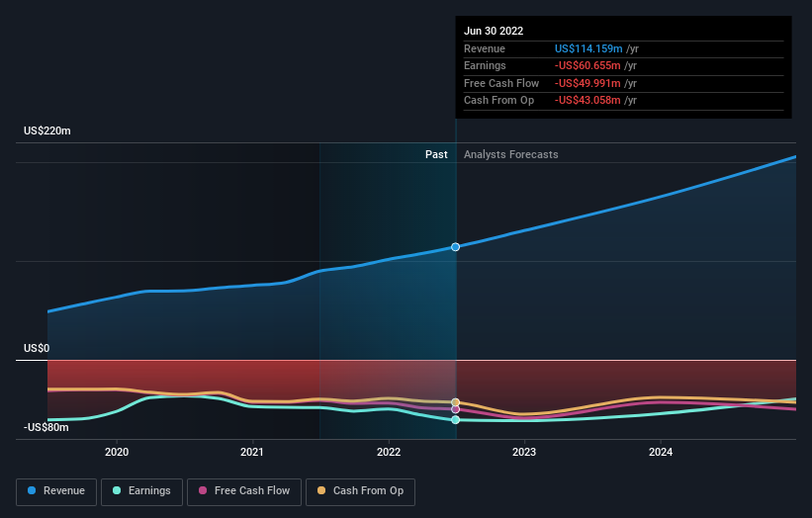Click the 2024 x-axis label
Viewport: 812px width, 518px height.
(661, 453)
